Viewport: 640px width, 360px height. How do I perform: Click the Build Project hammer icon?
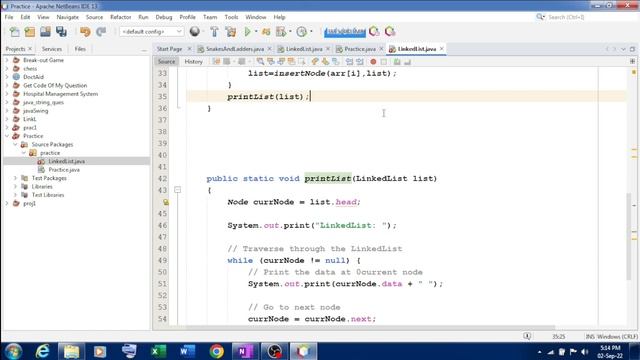click(214, 31)
